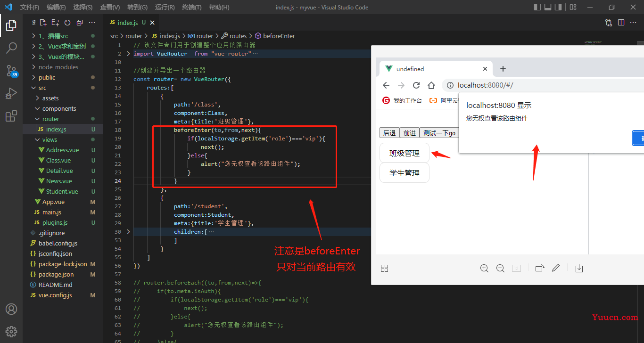
Task: Expand the assets folder
Action: click(x=63, y=98)
